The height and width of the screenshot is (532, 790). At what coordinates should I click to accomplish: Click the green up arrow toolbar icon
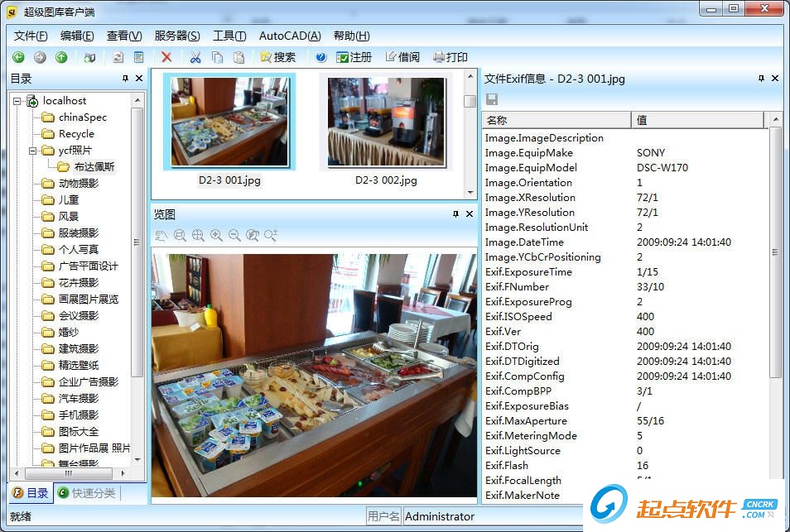click(x=60, y=56)
